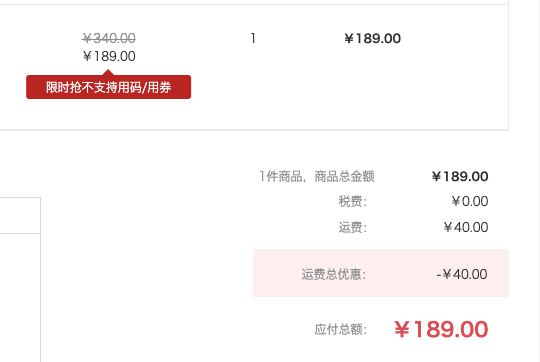Screen dimensions: 540x362
Task: Click the discounted unit price ¥189.00 under ¥340.00
Action: (x=109, y=56)
